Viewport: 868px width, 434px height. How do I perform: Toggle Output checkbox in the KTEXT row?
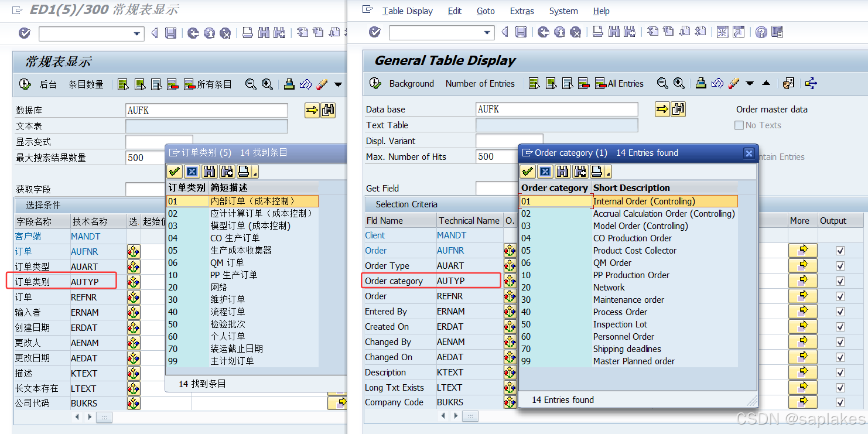coord(840,373)
